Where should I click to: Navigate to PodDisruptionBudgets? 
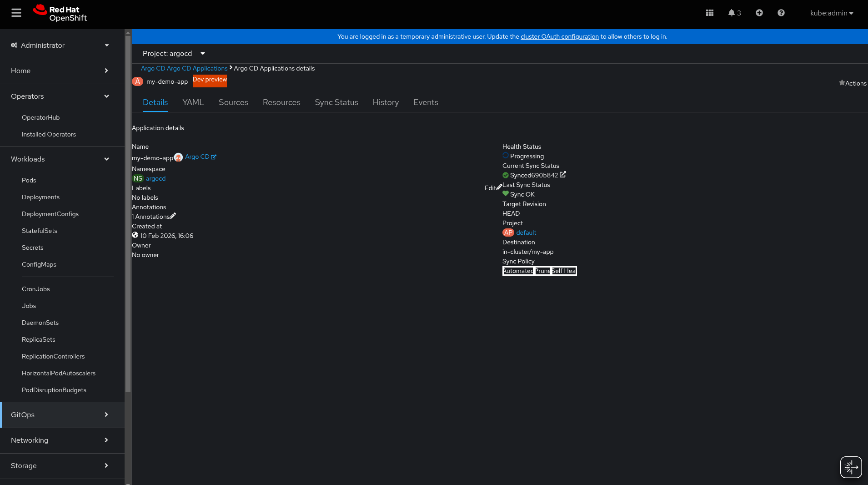click(x=54, y=390)
